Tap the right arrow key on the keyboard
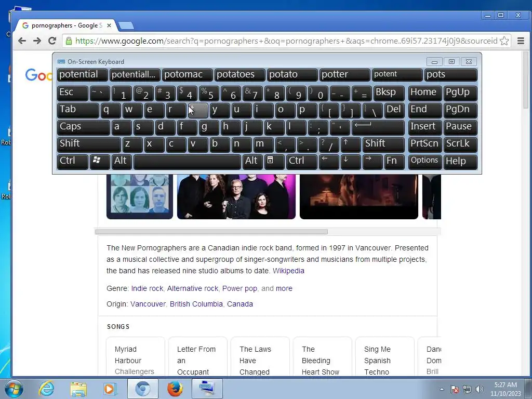 pyautogui.click(x=373, y=162)
